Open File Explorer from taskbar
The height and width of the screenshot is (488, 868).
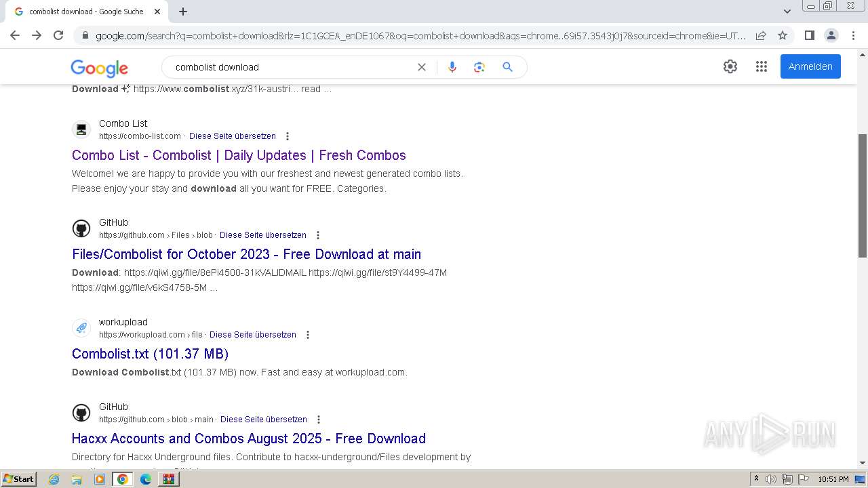[x=77, y=479]
